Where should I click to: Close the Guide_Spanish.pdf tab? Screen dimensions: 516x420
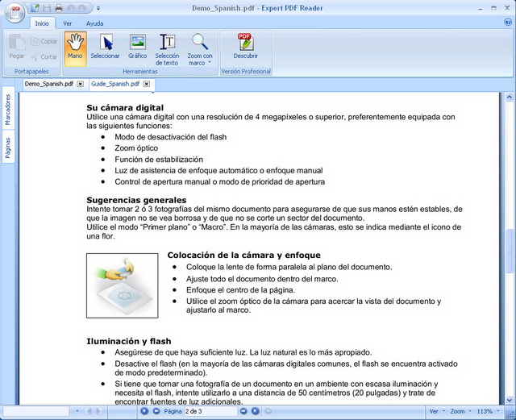pos(147,84)
